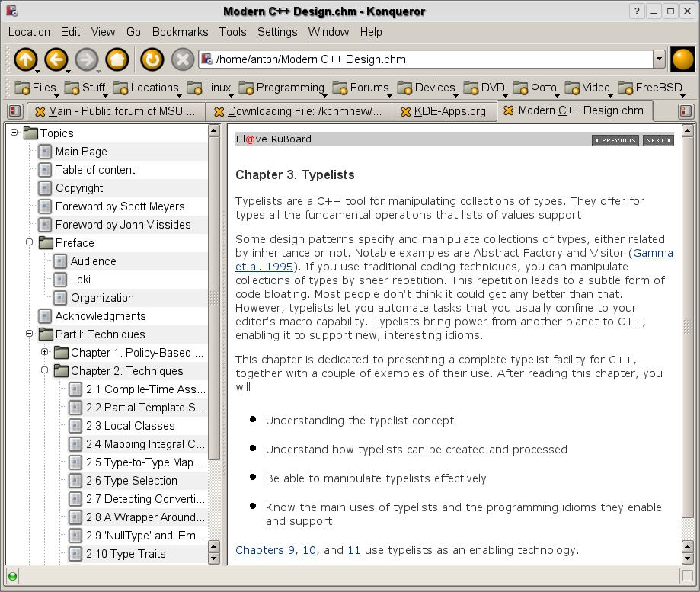Click the content pane vertical scrollbar thumb
This screenshot has width=700, height=592.
[x=688, y=328]
